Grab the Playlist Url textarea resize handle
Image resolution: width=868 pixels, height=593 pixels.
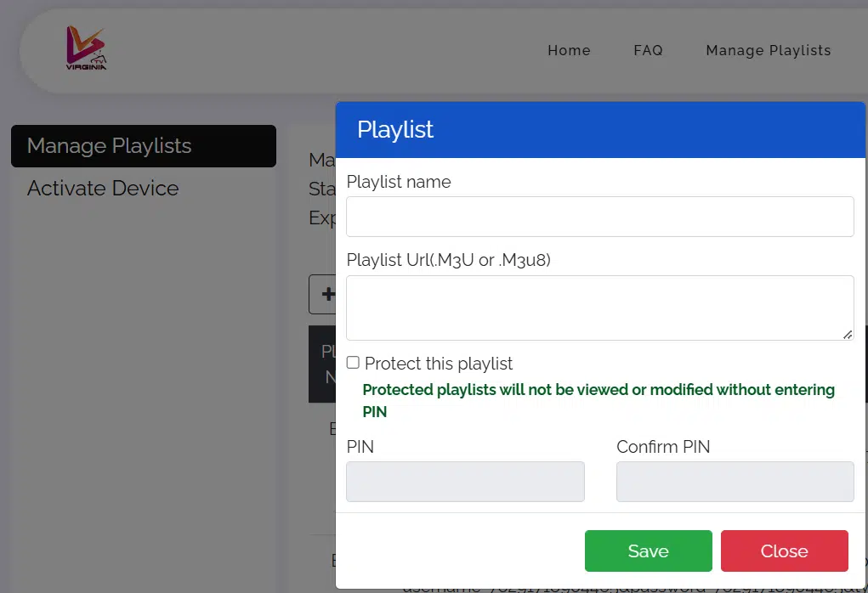[x=848, y=335]
